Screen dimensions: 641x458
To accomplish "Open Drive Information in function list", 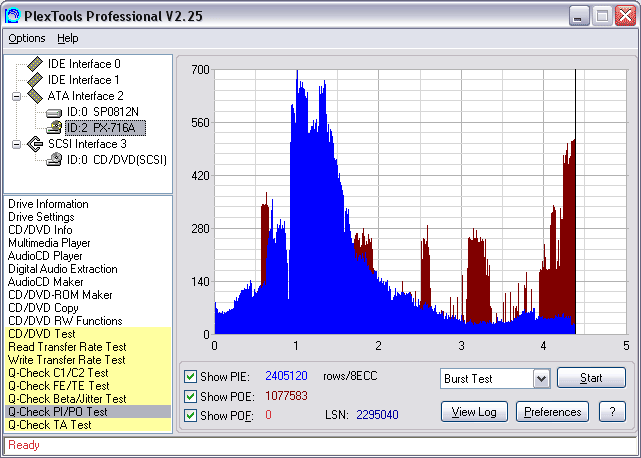I will coord(48,204).
